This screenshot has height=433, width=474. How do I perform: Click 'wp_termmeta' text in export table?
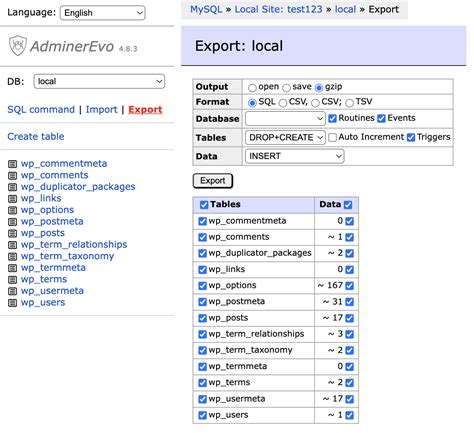pos(238,366)
